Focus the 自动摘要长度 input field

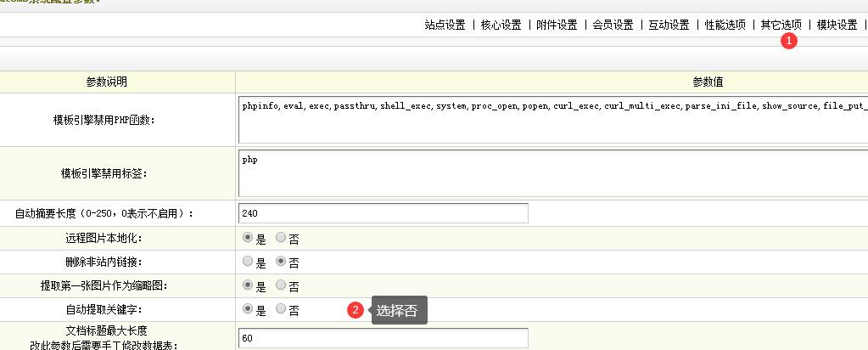point(384,213)
